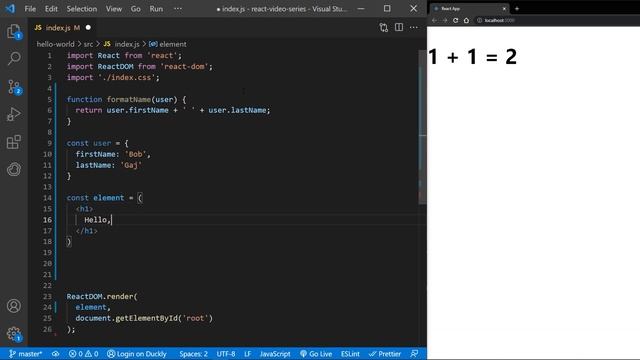Viewport: 640px width, 360px height.
Task: Open the Search view in activity bar
Action: pos(14,59)
